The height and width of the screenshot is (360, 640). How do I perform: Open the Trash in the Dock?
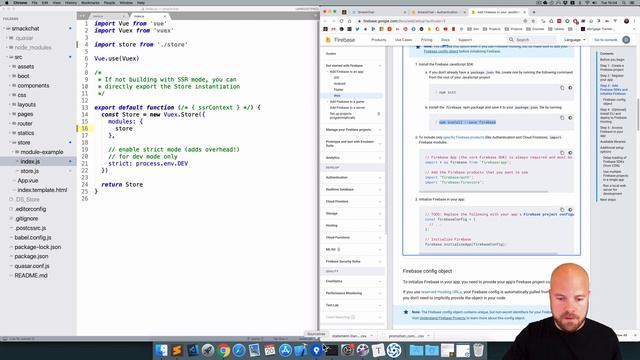(478, 350)
